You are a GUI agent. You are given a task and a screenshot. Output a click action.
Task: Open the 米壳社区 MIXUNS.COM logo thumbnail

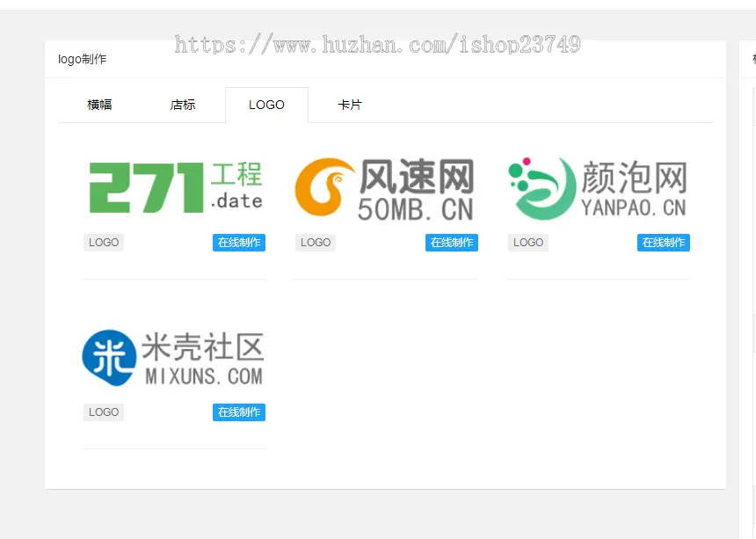173,358
